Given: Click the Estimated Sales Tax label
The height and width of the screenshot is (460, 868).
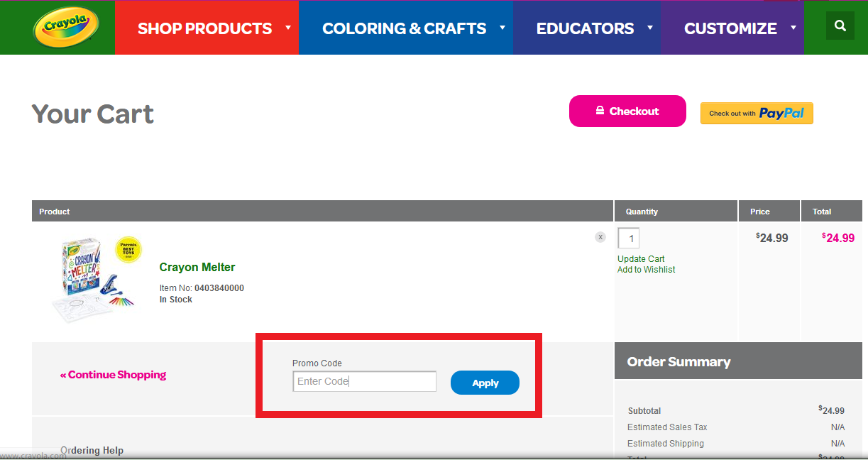Looking at the screenshot, I should tap(667, 427).
